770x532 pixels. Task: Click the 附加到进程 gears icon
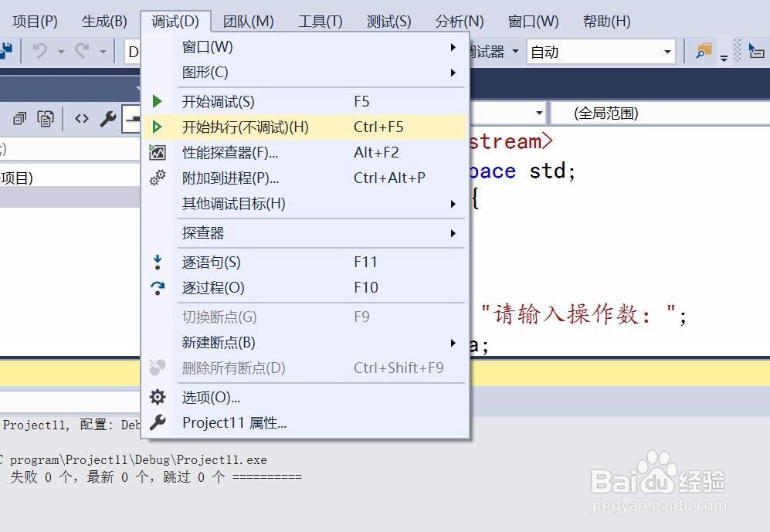pyautogui.click(x=157, y=178)
